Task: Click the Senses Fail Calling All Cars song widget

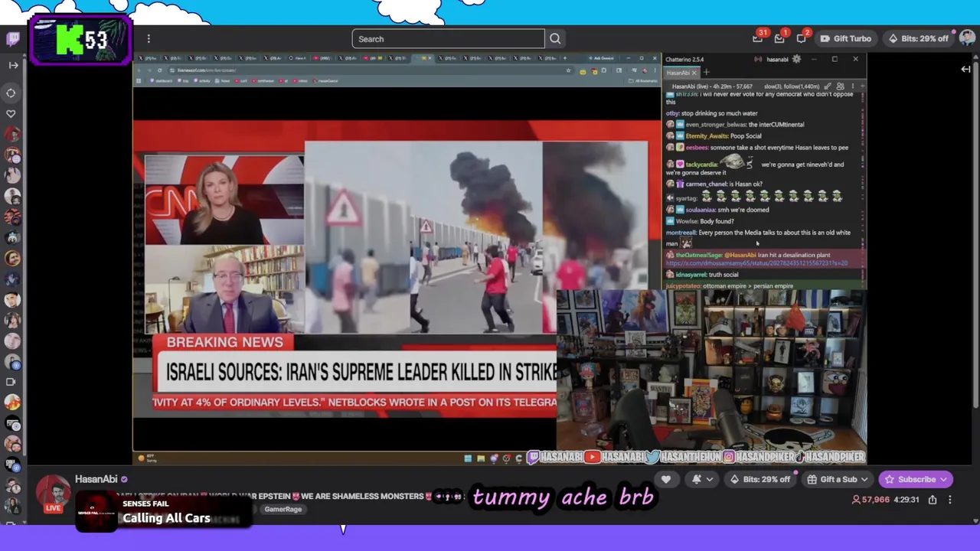Action: 164,513
